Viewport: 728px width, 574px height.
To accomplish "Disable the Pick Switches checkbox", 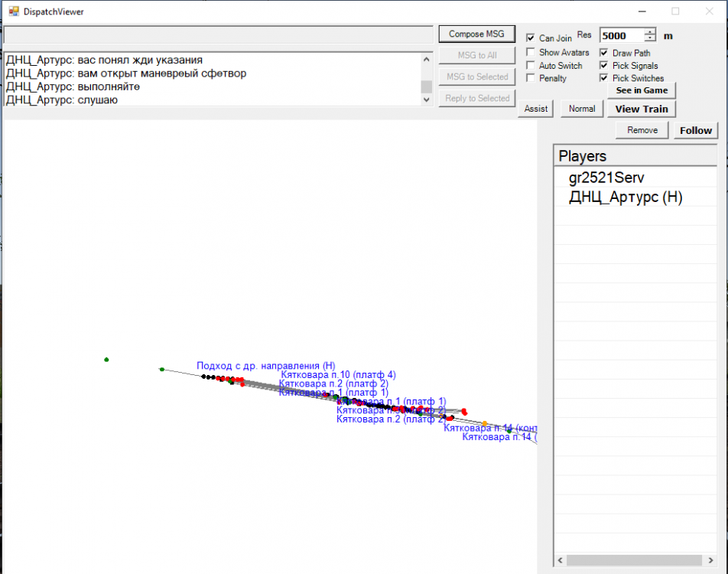I will (x=604, y=78).
